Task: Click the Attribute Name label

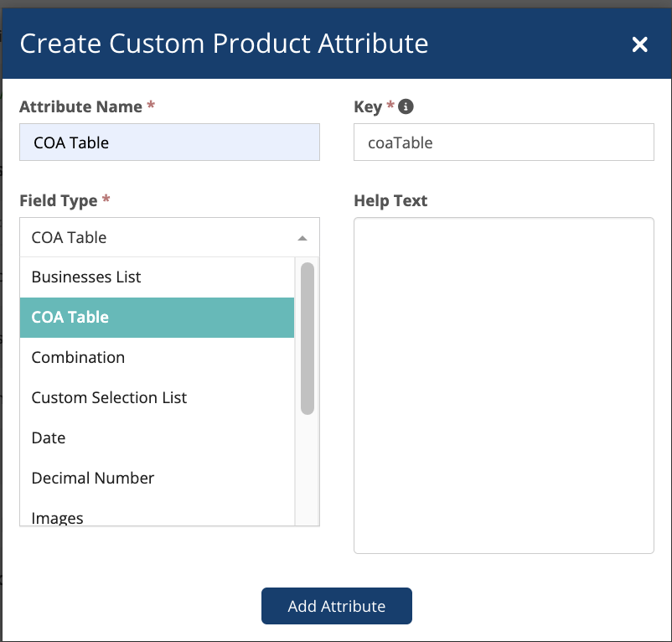Action: 81,106
